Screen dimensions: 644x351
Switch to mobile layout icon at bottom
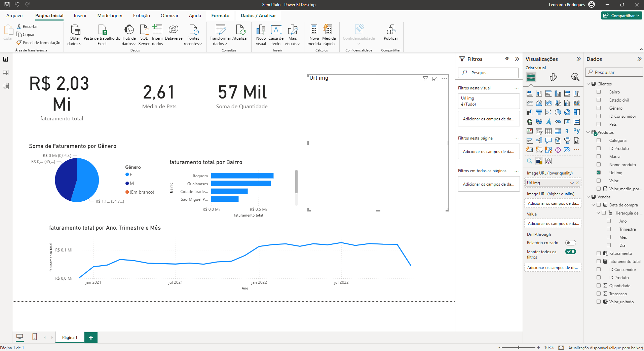tap(34, 337)
